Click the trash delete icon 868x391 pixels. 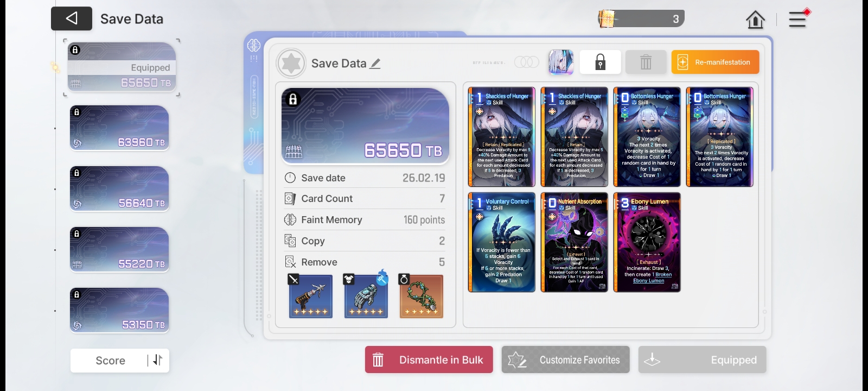(x=646, y=62)
